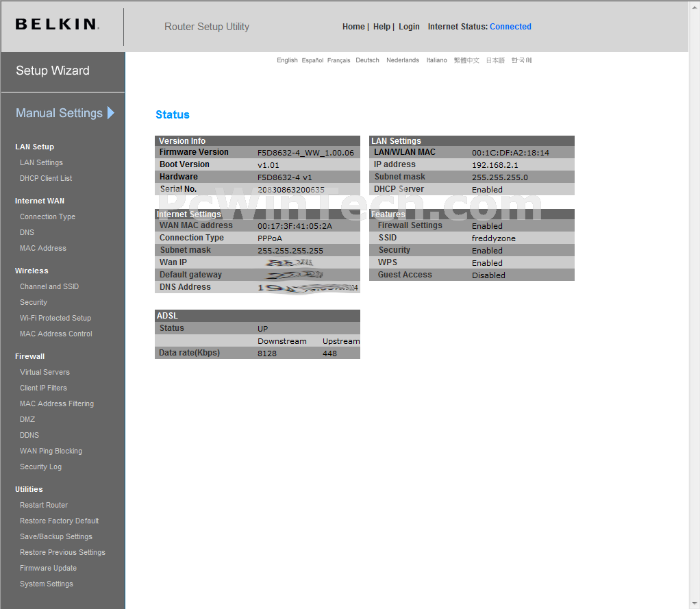
Task: Open the DDNS page
Action: tap(29, 435)
